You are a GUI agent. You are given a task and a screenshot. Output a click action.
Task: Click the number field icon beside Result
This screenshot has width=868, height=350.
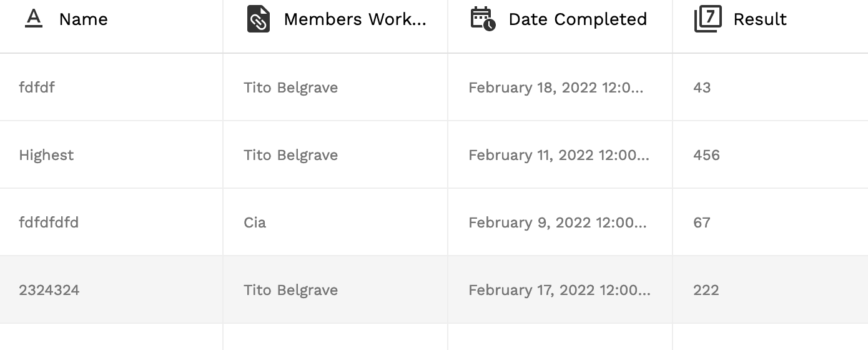708,19
